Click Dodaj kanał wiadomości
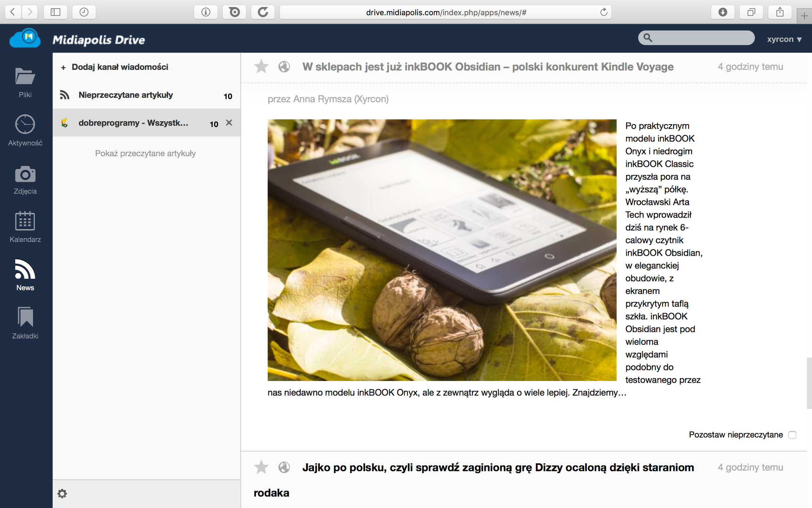The height and width of the screenshot is (508, 812). coord(120,67)
